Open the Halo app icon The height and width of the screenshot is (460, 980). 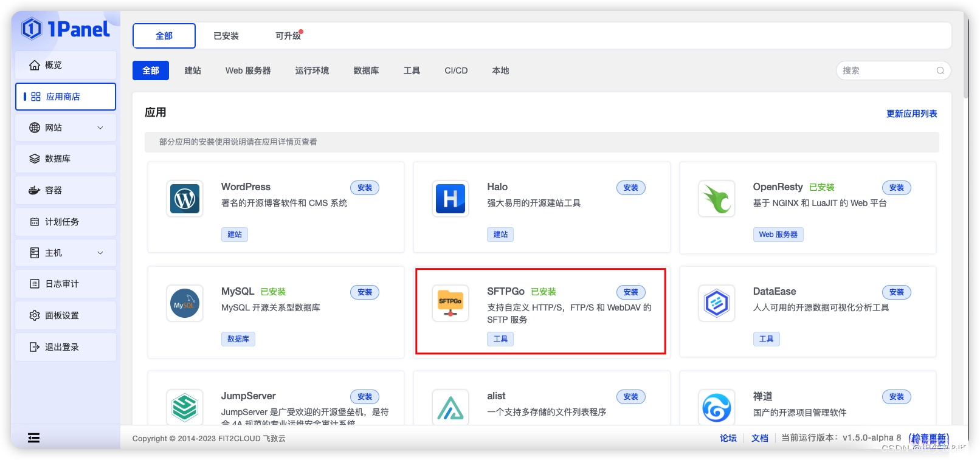(450, 199)
